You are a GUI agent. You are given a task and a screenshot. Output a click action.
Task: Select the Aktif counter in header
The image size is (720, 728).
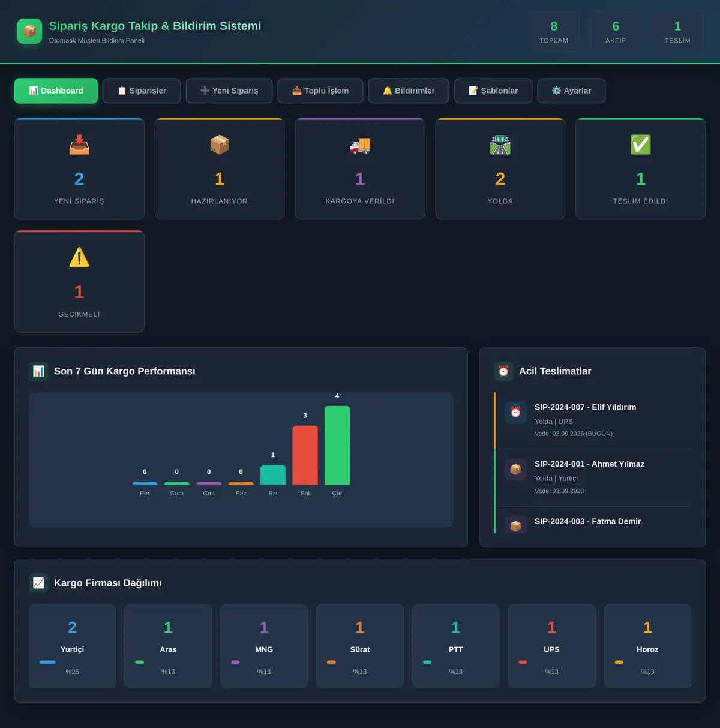click(616, 32)
